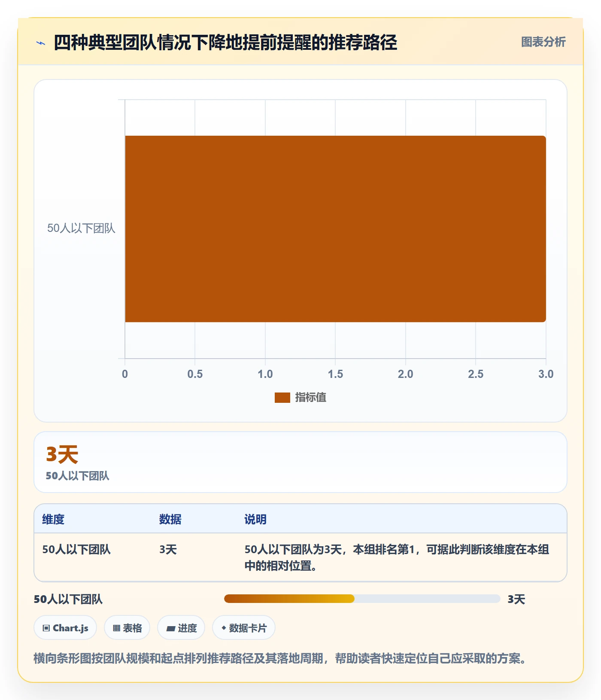Click the progress bar for 50人以下团队
The height and width of the screenshot is (700, 601).
tap(362, 599)
